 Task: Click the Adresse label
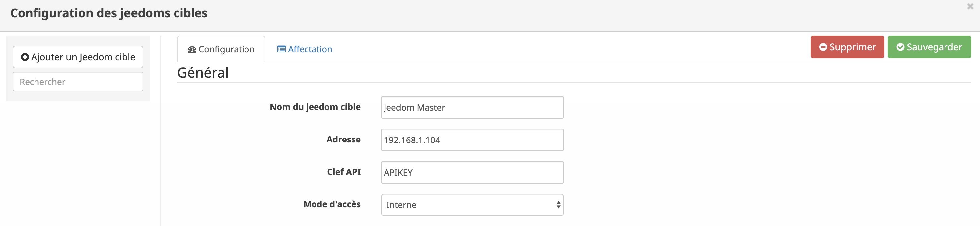[x=344, y=140]
